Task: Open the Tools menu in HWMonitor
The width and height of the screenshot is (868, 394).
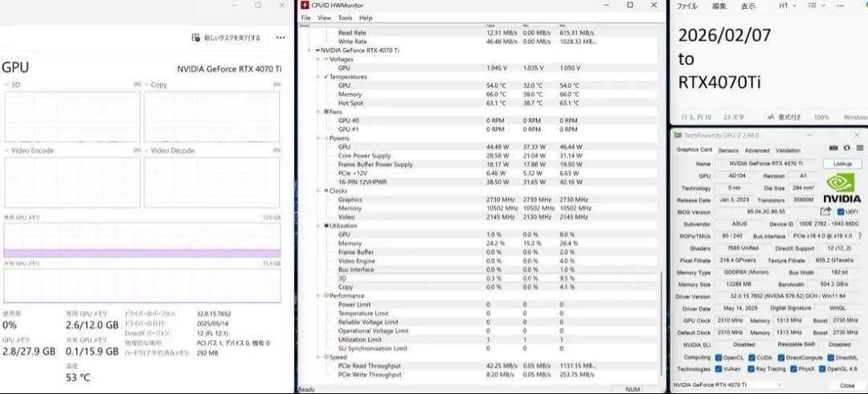Action: coord(345,18)
